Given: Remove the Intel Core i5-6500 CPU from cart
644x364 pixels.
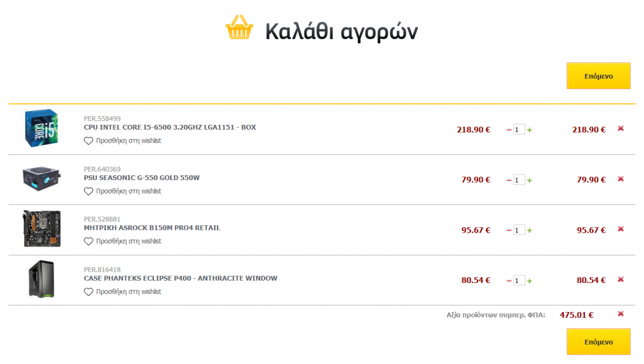Looking at the screenshot, I should pos(620,129).
